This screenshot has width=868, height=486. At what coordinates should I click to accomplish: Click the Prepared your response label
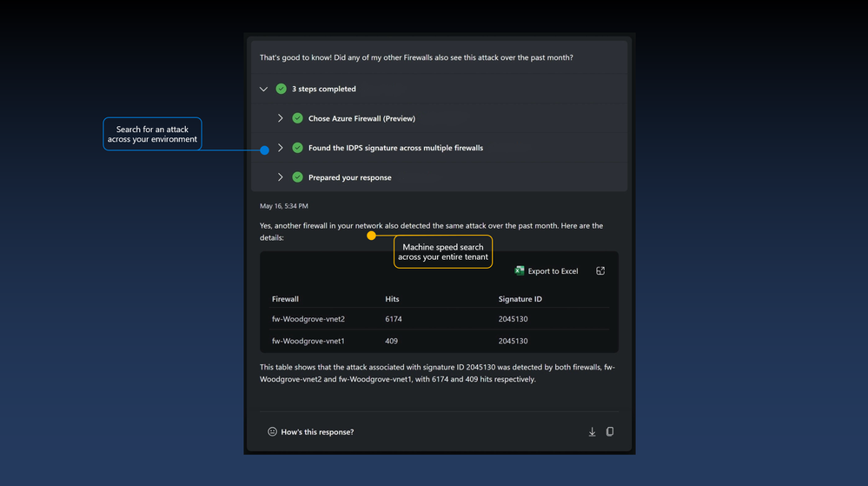[350, 177]
